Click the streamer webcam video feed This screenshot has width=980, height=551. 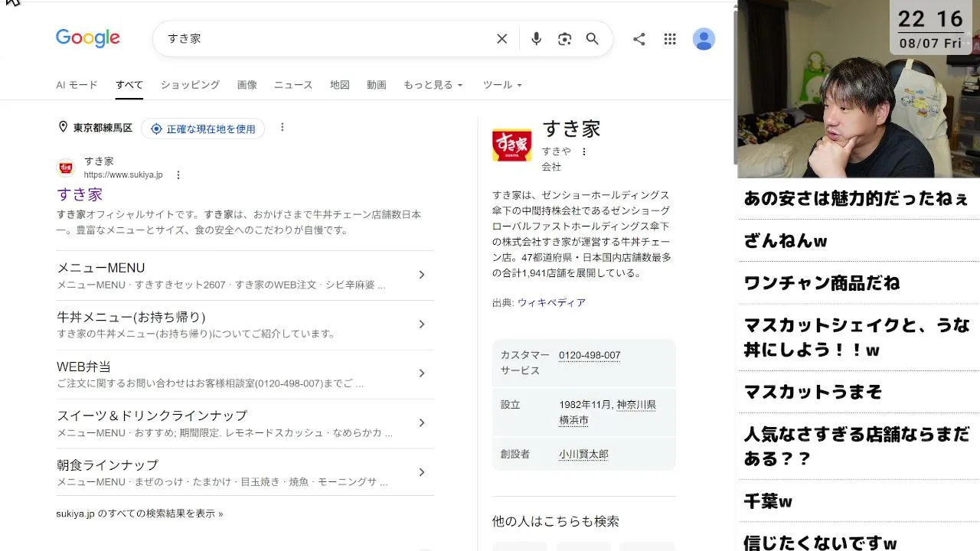(858, 89)
